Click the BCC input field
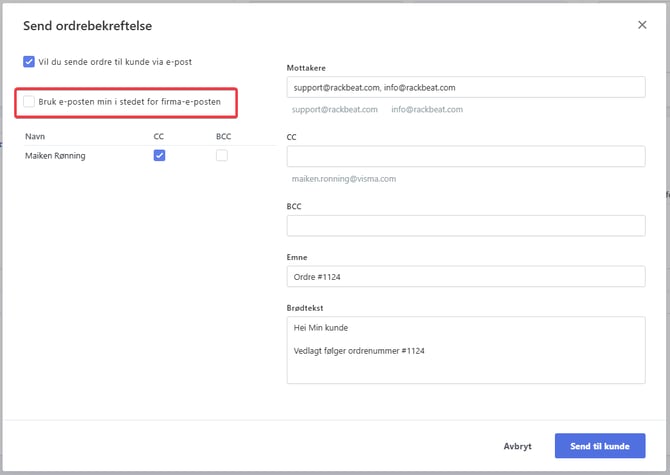The height and width of the screenshot is (475, 670). (465, 225)
